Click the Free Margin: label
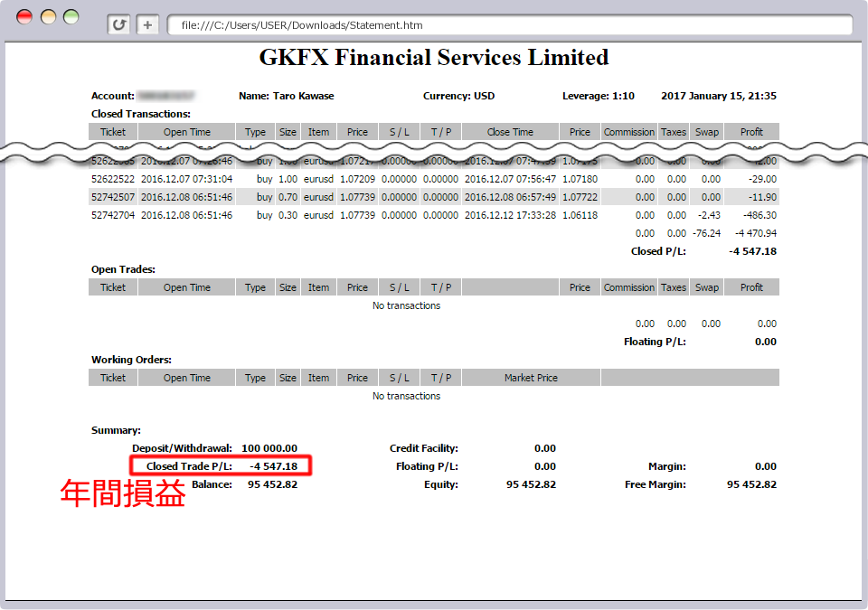Viewport: 868px width, 610px height. click(656, 484)
